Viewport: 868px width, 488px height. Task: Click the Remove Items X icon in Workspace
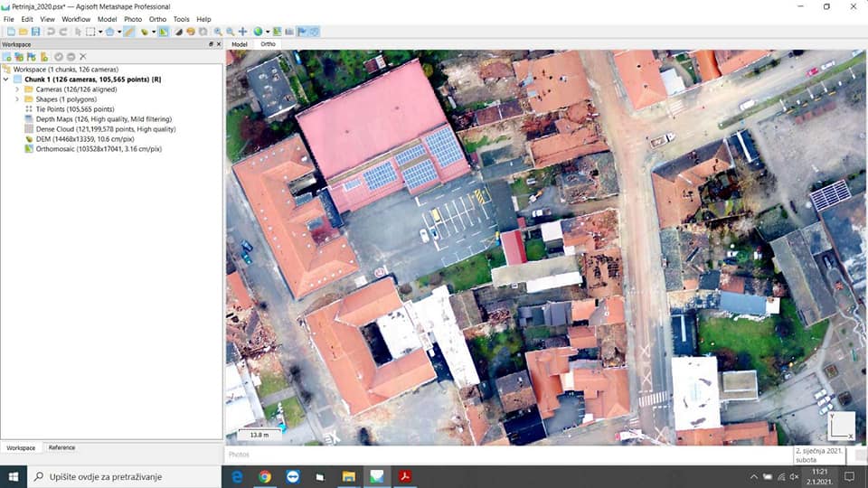83,56
